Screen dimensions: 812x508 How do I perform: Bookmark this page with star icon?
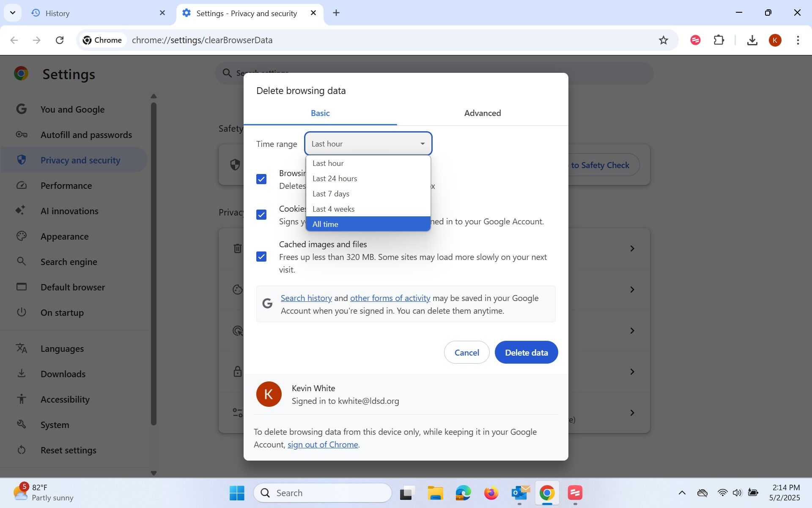pos(663,40)
